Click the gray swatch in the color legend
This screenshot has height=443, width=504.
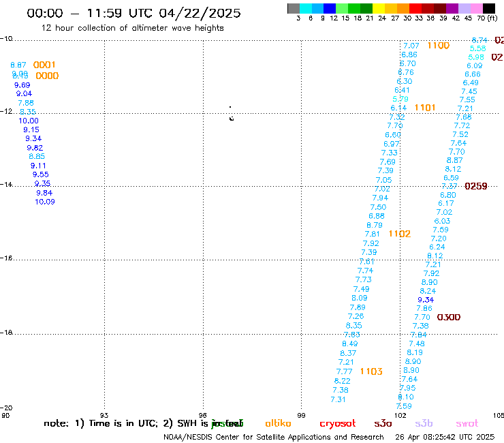click(294, 8)
